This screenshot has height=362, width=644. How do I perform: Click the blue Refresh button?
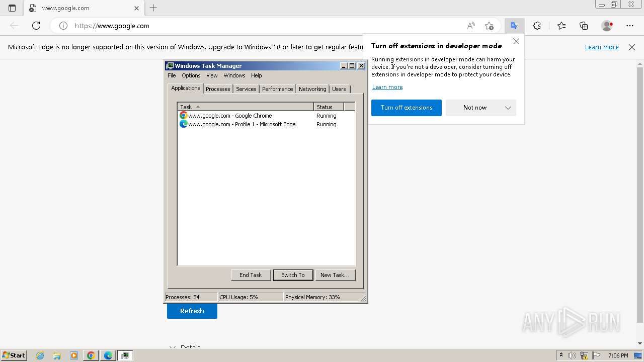[192, 311]
